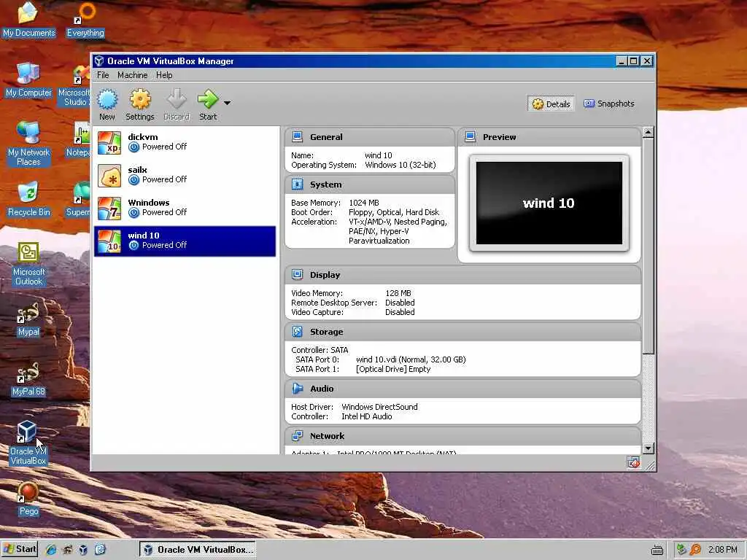747x560 pixels.
Task: Click the Storage section header
Action: pyautogui.click(x=463, y=332)
